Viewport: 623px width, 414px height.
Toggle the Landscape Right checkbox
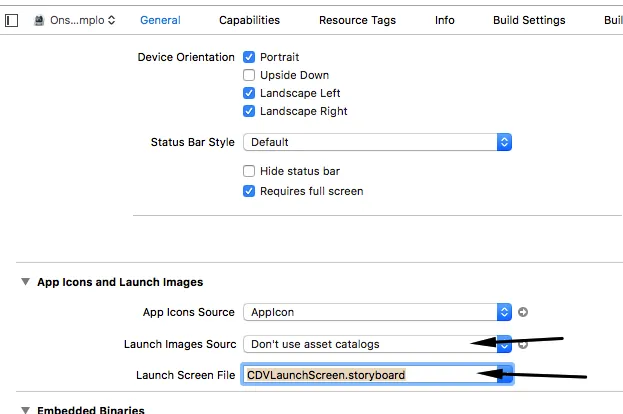249,111
